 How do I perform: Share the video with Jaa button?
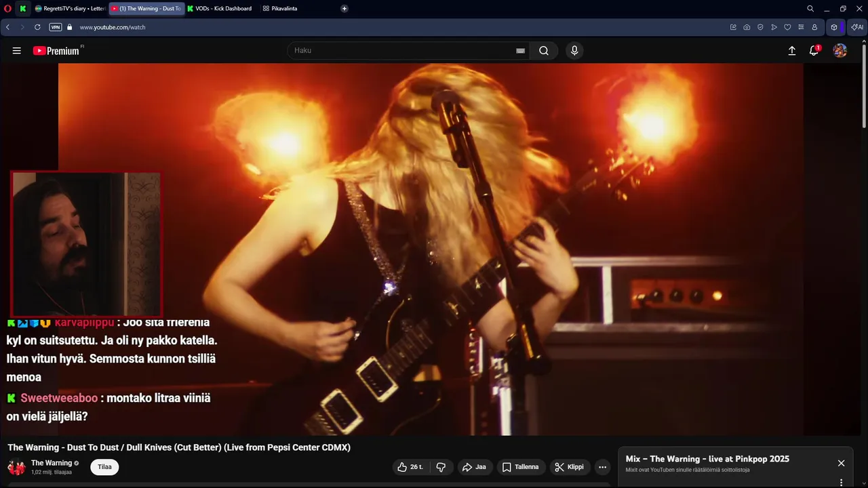click(x=474, y=467)
